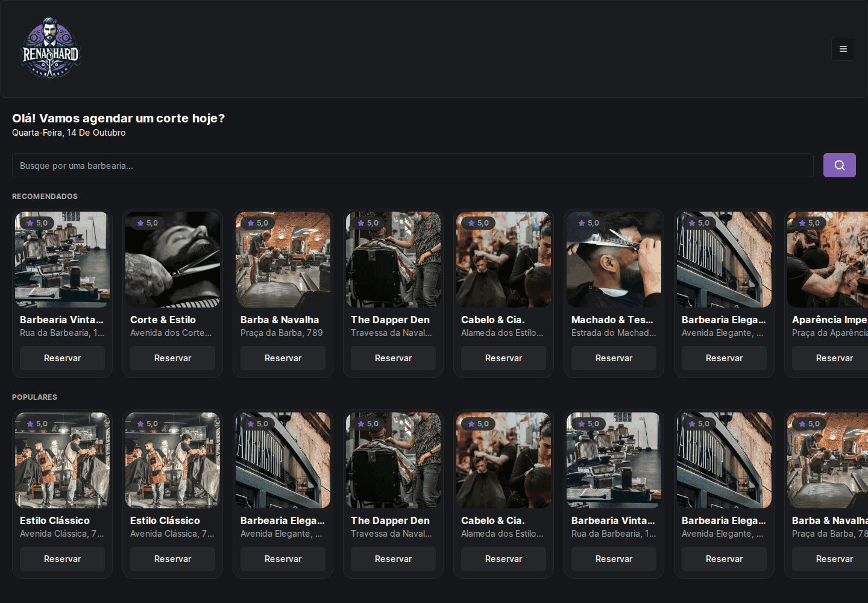The width and height of the screenshot is (868, 603).
Task: Click greeting 'Olá! Vamos agendar um corte hoje?'
Action: [x=118, y=118]
